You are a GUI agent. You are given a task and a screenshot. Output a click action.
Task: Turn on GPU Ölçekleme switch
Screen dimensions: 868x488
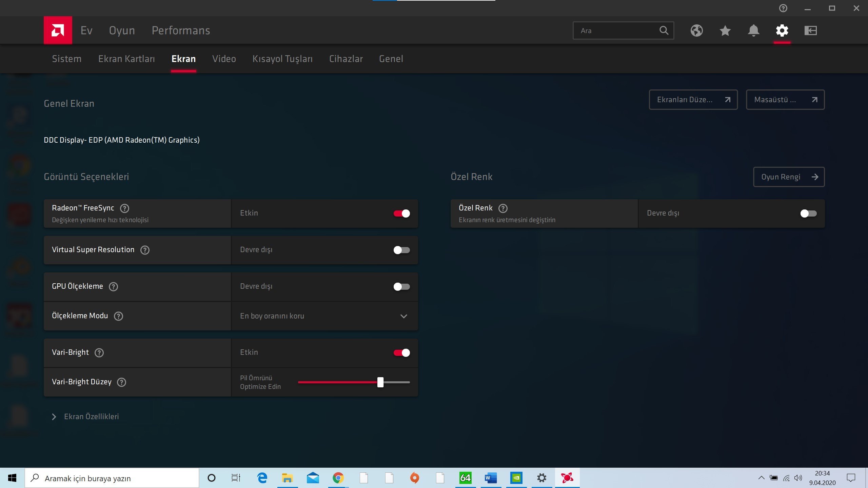pos(401,287)
